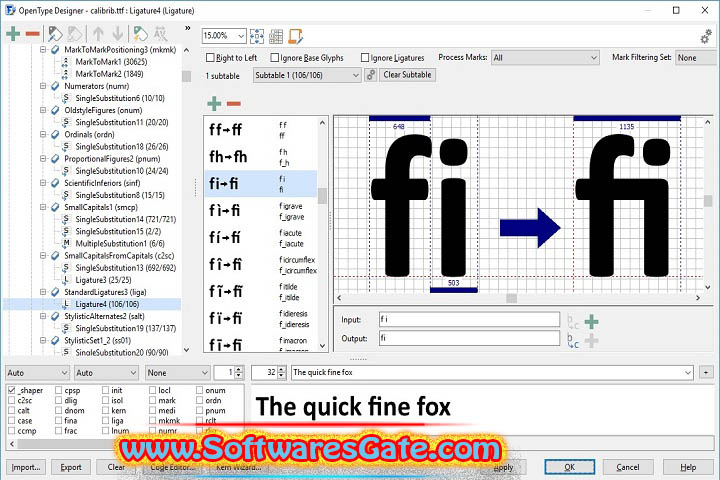Click the green plus next to the Input field
The width and height of the screenshot is (720, 480).
point(591,322)
